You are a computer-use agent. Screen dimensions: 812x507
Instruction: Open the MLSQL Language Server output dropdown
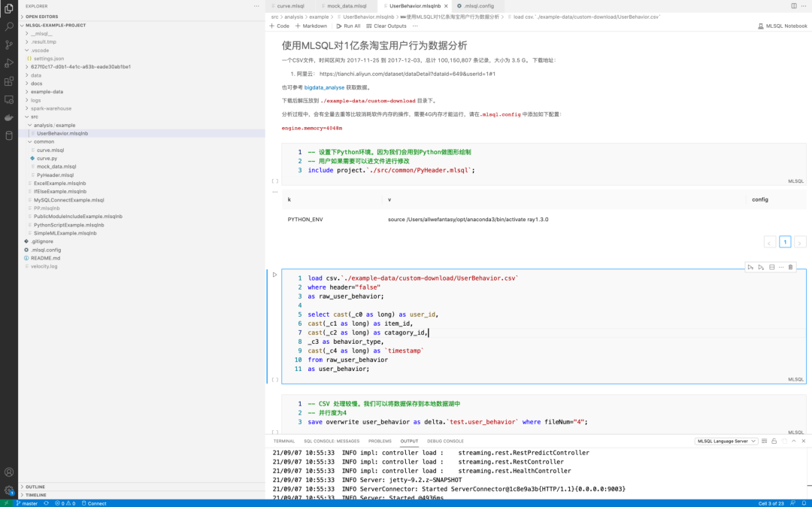point(726,442)
